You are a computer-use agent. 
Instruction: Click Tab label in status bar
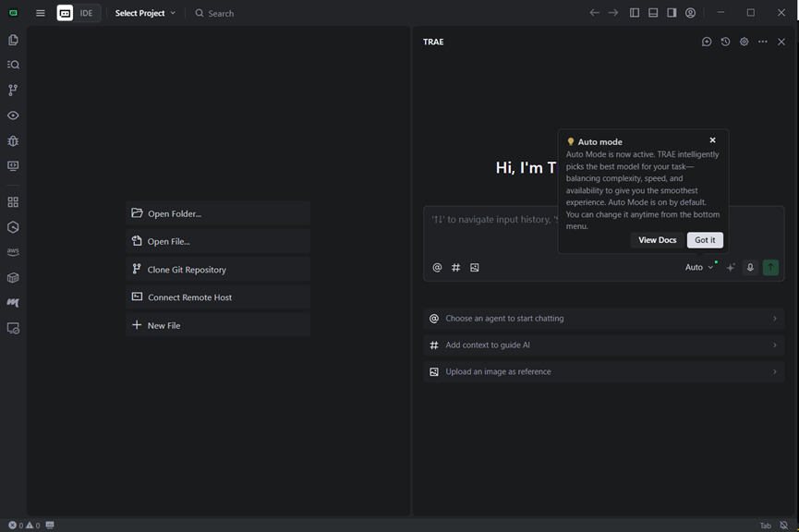coord(766,526)
